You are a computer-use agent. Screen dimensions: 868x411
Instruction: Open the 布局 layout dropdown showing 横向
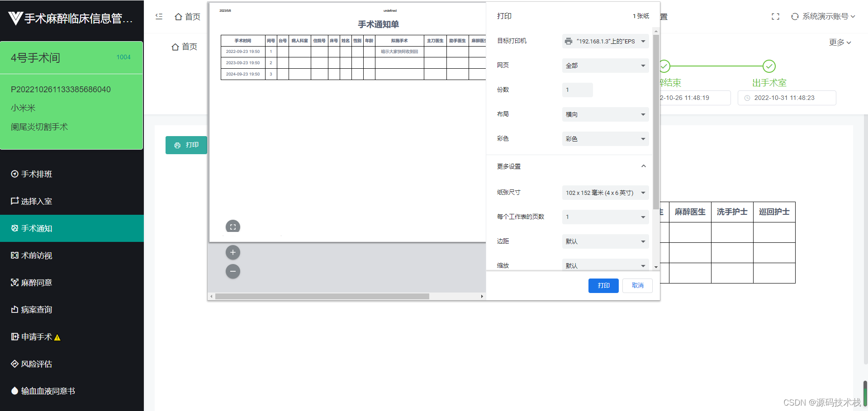click(605, 114)
